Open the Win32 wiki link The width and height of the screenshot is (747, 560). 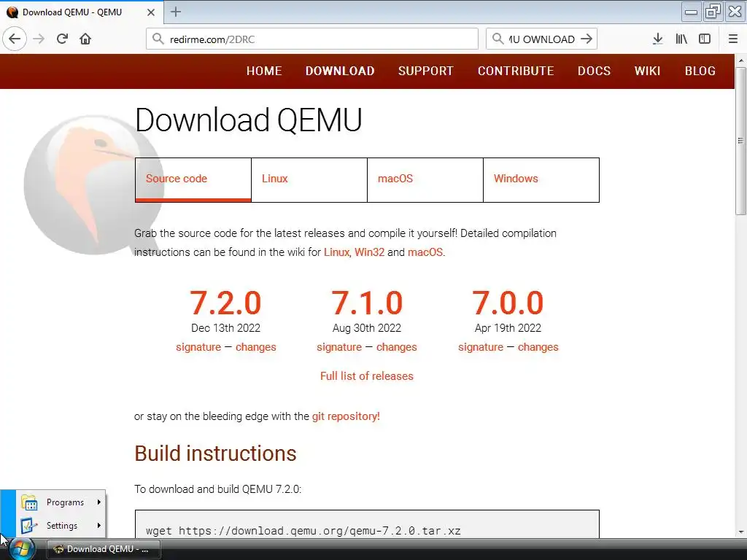[369, 252]
